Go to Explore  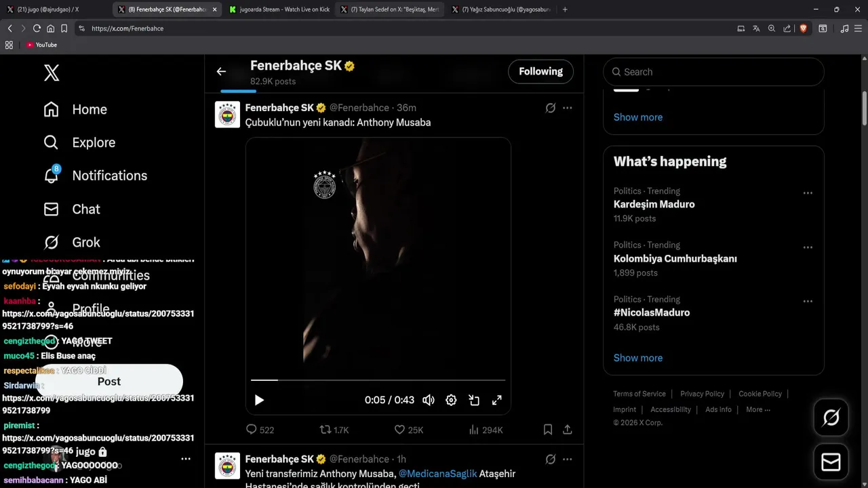point(79,142)
